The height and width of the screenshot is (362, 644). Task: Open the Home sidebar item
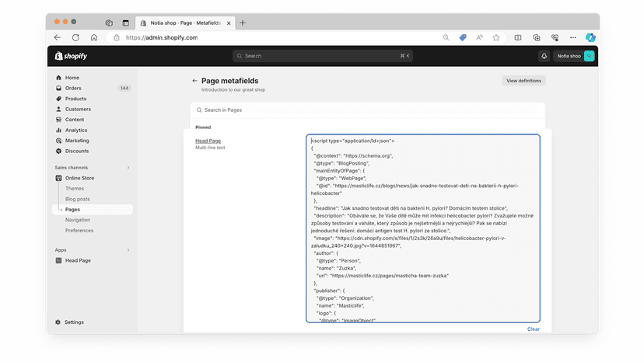coord(72,78)
